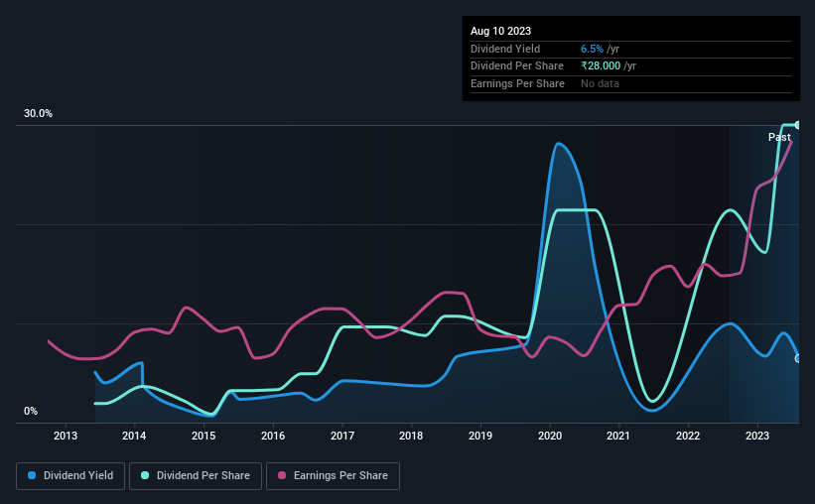Click the 'No data' earnings value in tooltip
This screenshot has height=504, width=815.
600,83
